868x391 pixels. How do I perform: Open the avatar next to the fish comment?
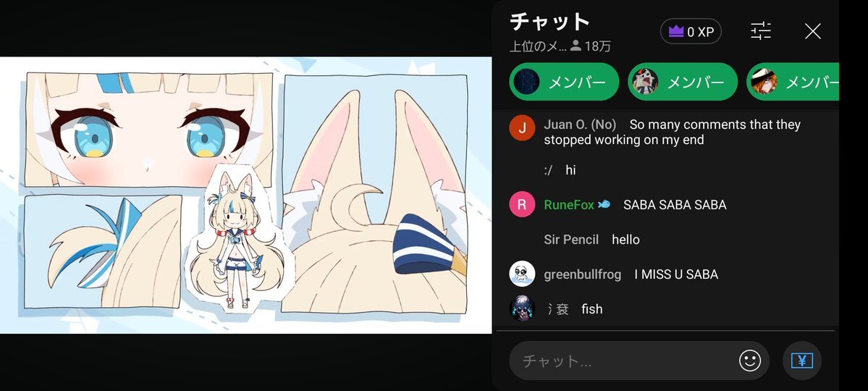coord(522,308)
